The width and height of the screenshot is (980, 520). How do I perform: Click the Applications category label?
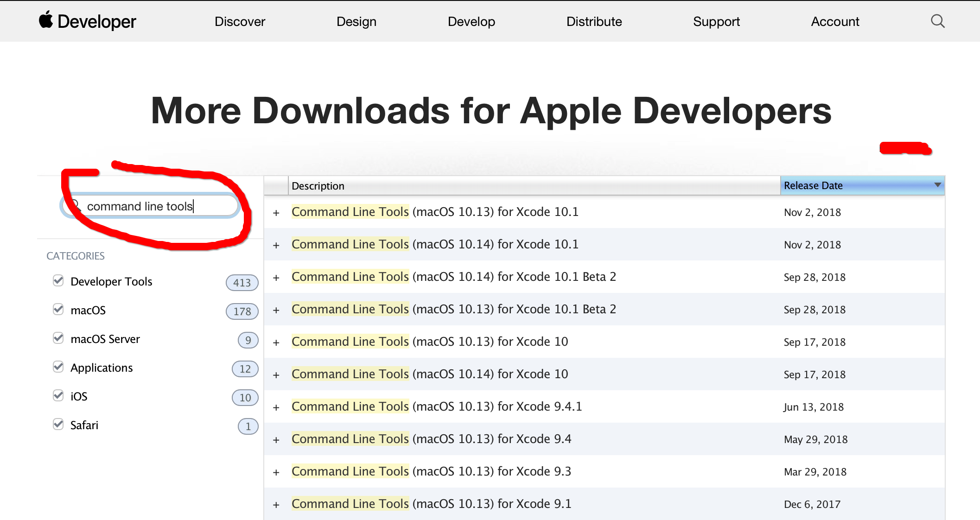click(x=102, y=368)
